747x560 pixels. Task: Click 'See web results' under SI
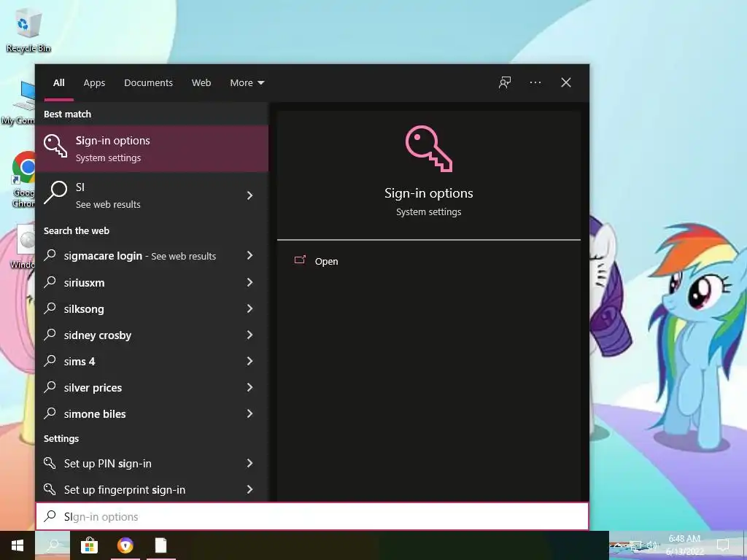[x=108, y=204]
